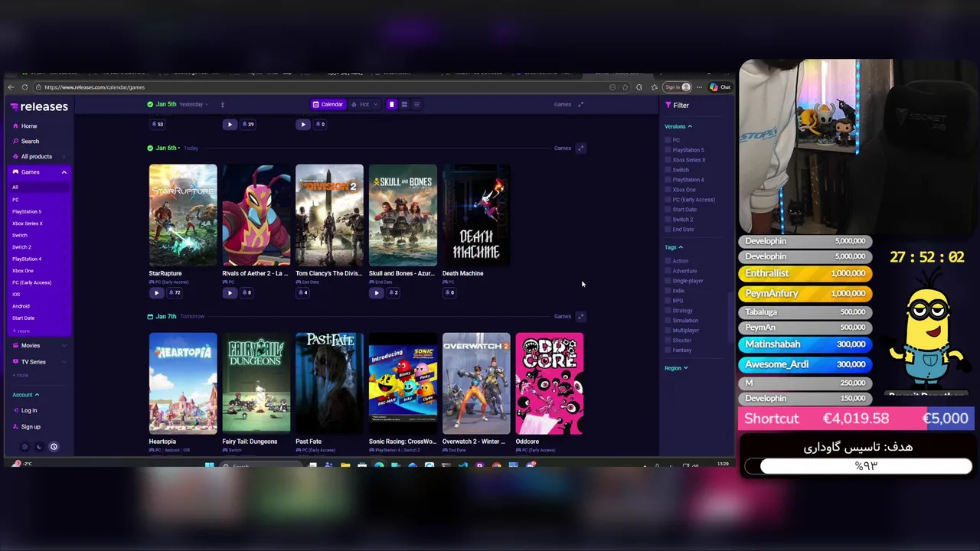This screenshot has height=551, width=980.
Task: Open the Heartopia game title link
Action: (x=162, y=442)
